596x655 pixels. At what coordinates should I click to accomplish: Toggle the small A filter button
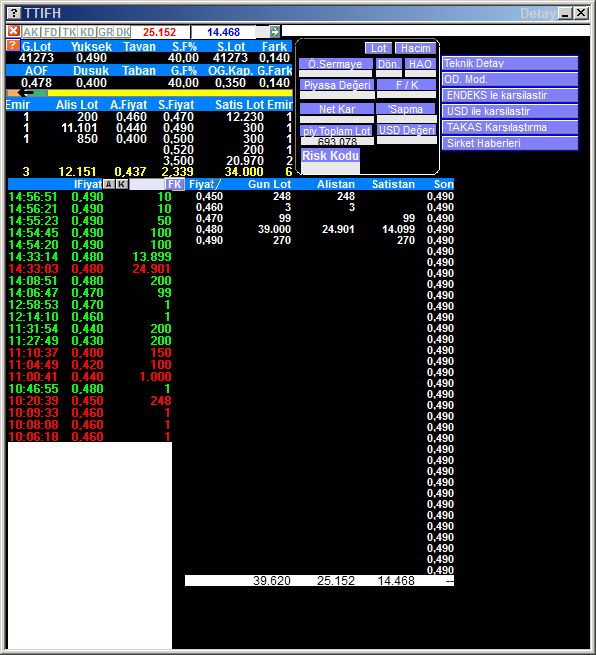point(108,184)
